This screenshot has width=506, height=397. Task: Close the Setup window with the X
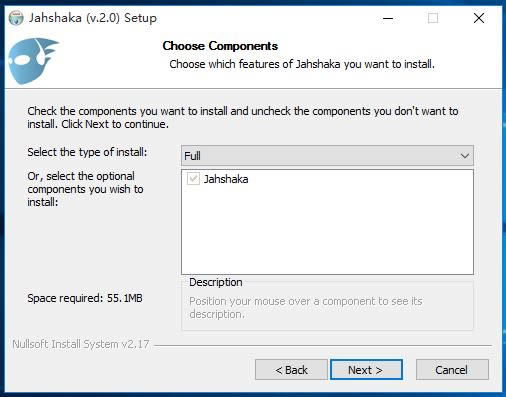479,18
